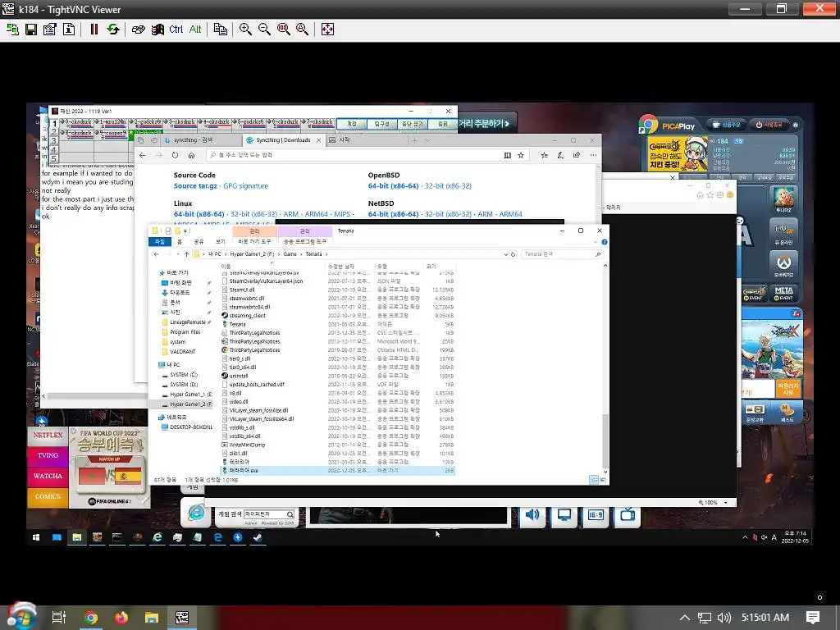Send Ctrl+Alt+Del using keys icon

point(138,30)
